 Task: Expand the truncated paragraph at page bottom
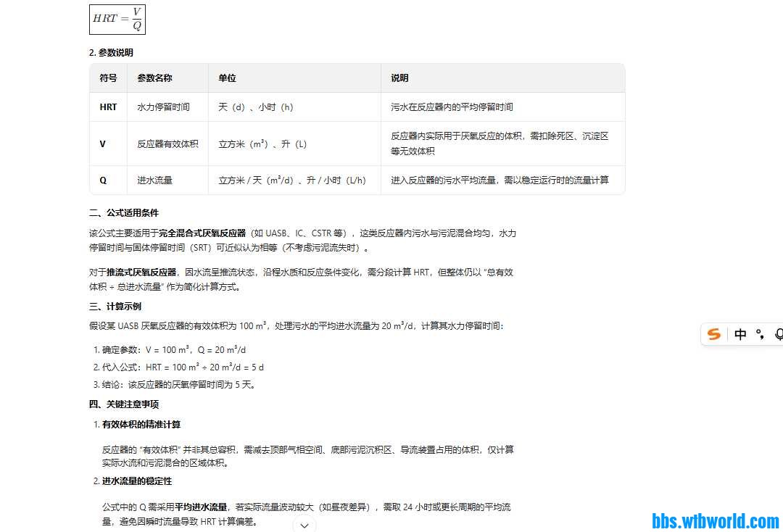coord(304,525)
